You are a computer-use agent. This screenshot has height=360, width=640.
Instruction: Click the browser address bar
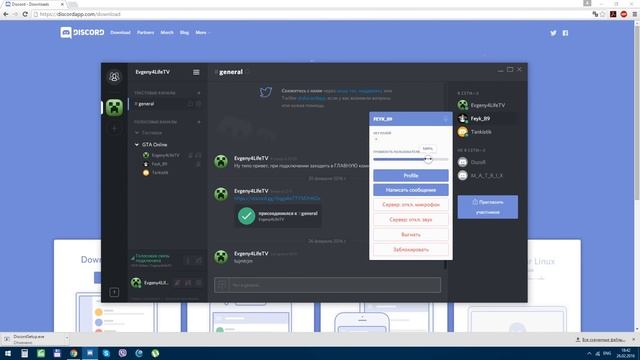[310, 14]
